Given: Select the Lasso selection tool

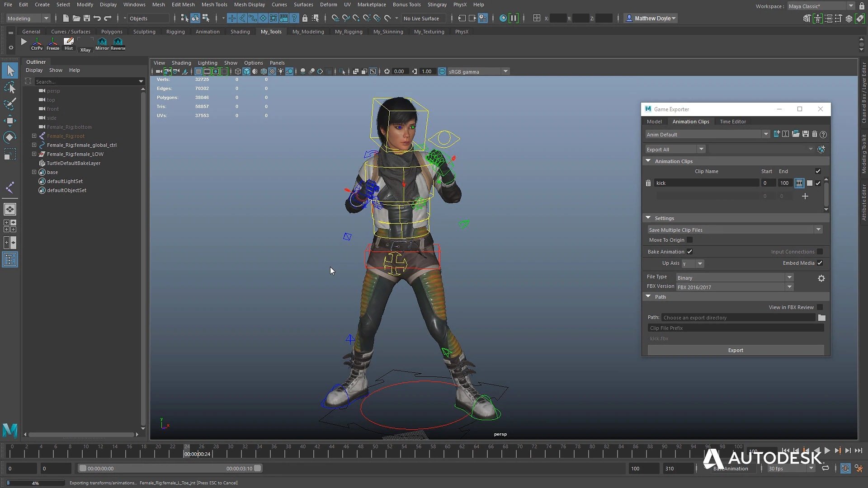Looking at the screenshot, I should pyautogui.click(x=10, y=88).
